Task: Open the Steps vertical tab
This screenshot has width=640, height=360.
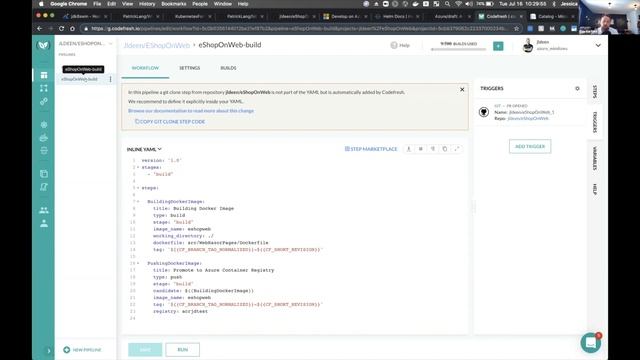Action: pyautogui.click(x=595, y=91)
